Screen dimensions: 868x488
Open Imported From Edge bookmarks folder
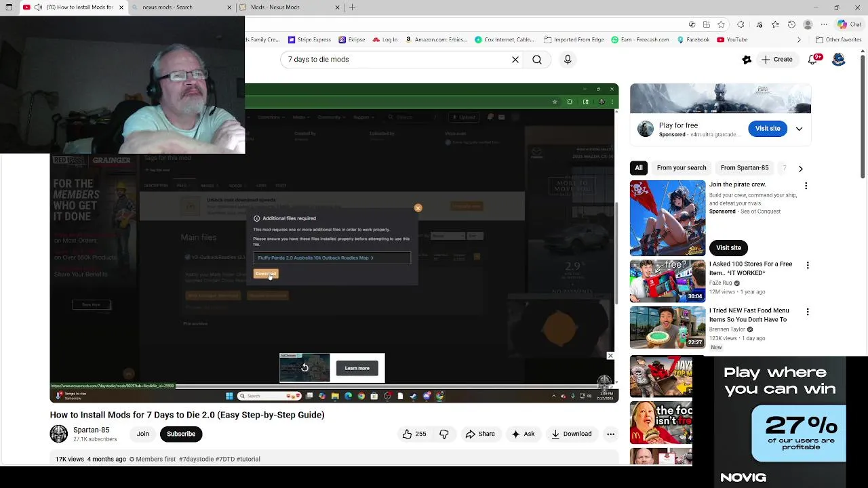(x=574, y=40)
